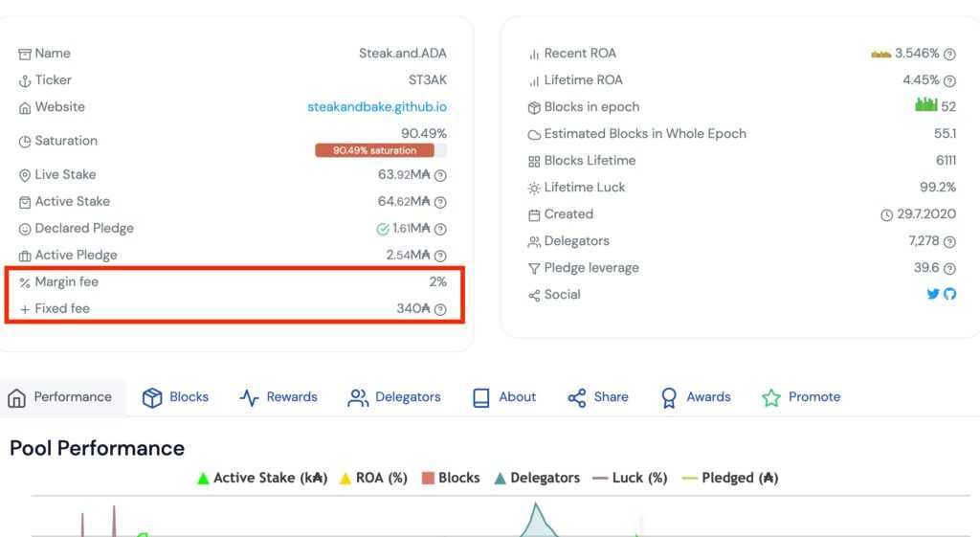Open the GitHub social icon
This screenshot has width=980, height=537.
[949, 295]
